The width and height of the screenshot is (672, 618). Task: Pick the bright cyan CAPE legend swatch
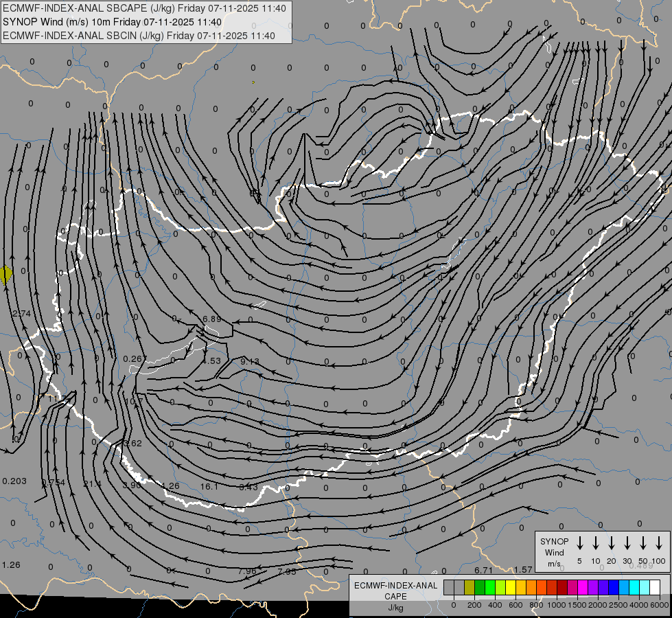tap(634, 587)
